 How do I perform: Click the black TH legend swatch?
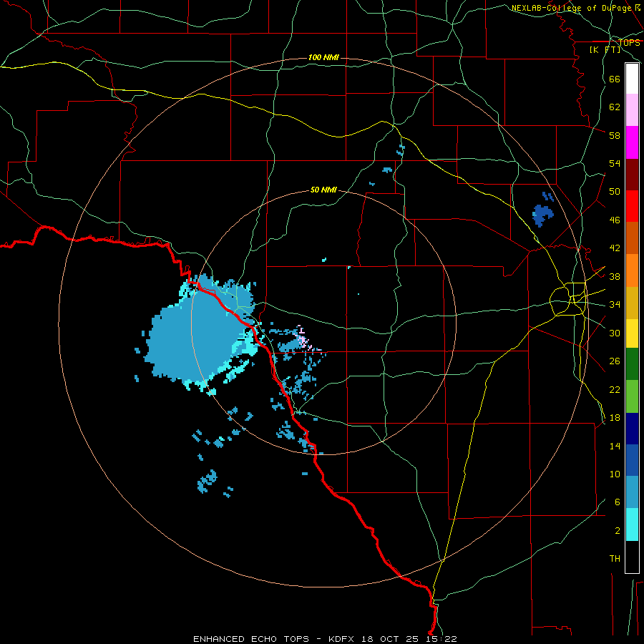coord(632,557)
